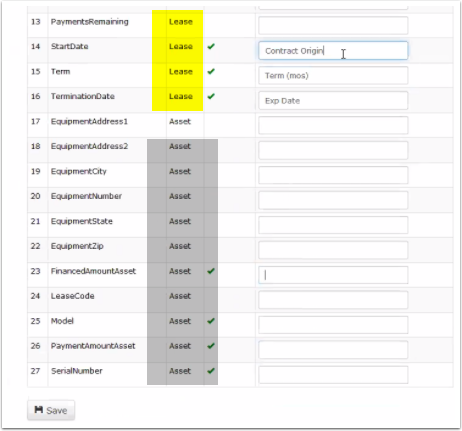
Task: Select the EquipmentState field name
Action: coord(82,221)
